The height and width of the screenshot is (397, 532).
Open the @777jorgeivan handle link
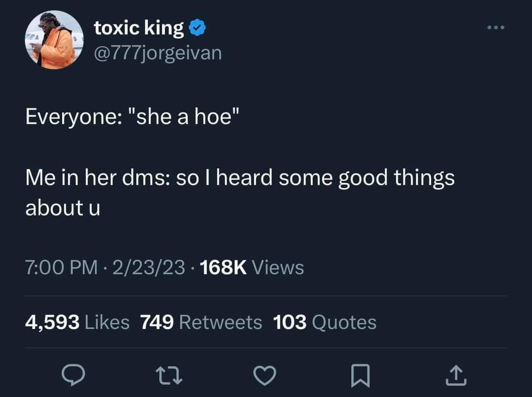tap(158, 53)
